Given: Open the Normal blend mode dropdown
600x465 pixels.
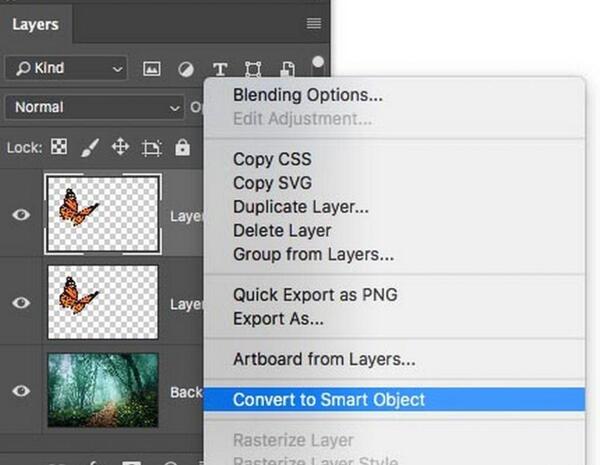Looking at the screenshot, I should (x=94, y=108).
